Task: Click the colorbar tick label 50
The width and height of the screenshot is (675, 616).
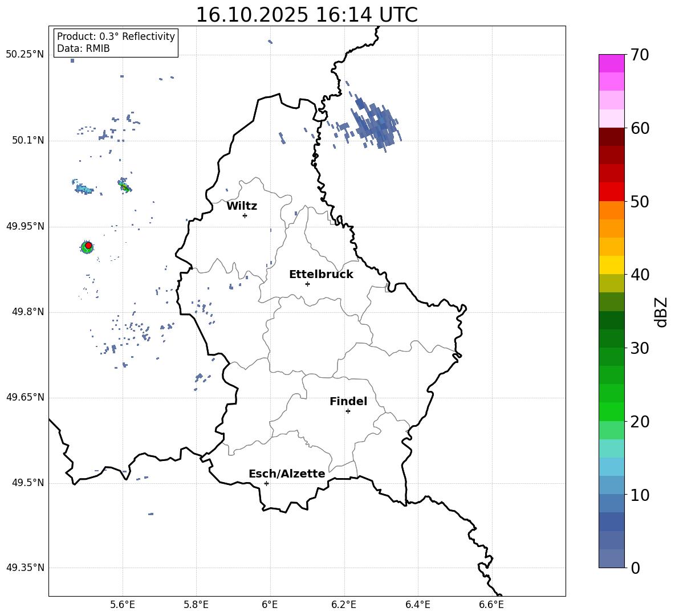Action: click(640, 201)
